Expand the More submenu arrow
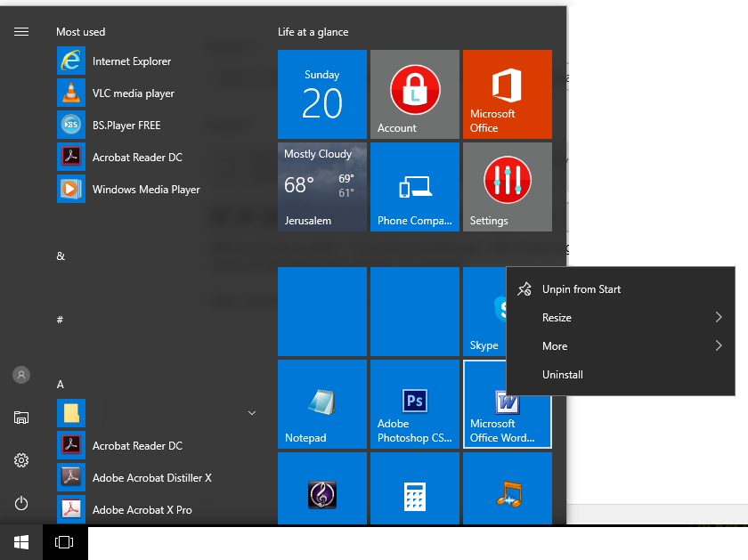The image size is (748, 560). pyautogui.click(x=719, y=345)
